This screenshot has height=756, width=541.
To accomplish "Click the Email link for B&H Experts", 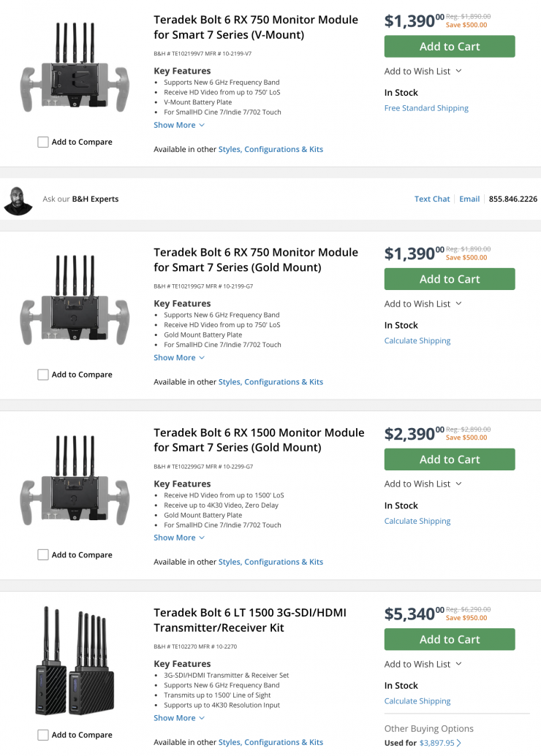I will pos(469,199).
